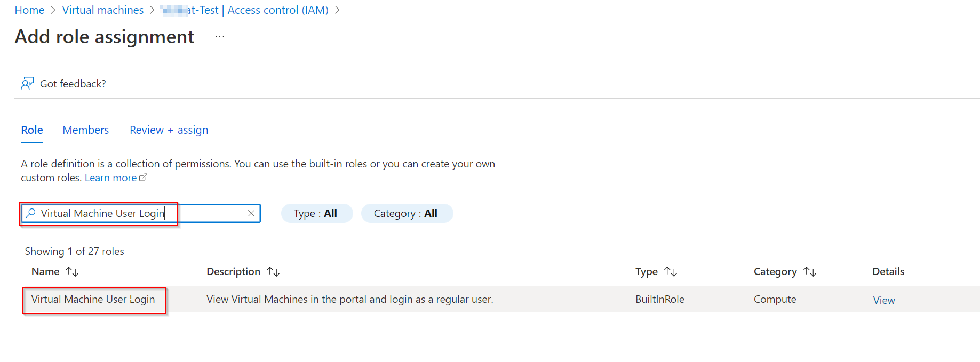The image size is (980, 362).
Task: Go to Virtual machines breadcrumb
Action: point(103,10)
